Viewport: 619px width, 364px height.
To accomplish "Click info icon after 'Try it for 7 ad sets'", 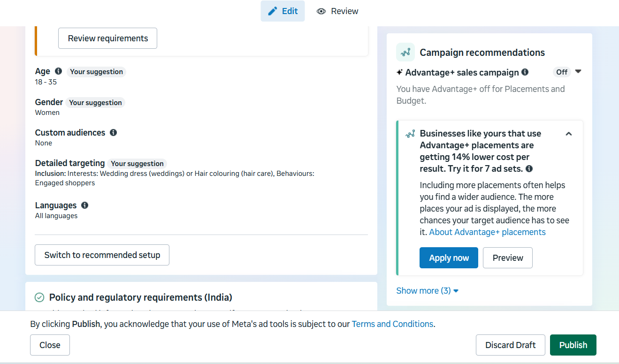I will click(529, 169).
